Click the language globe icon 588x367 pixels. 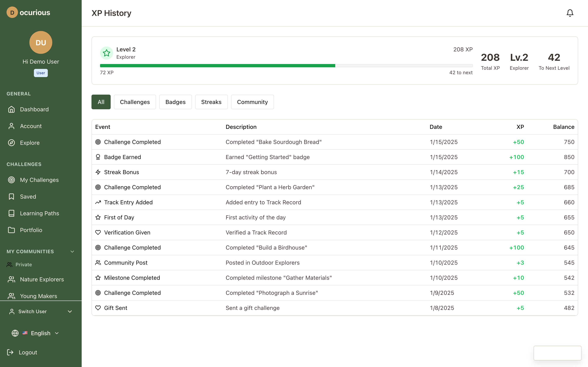(15, 333)
